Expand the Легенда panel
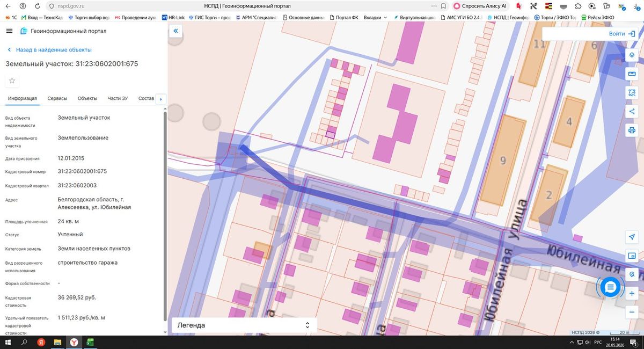The image size is (644, 349). [x=244, y=325]
